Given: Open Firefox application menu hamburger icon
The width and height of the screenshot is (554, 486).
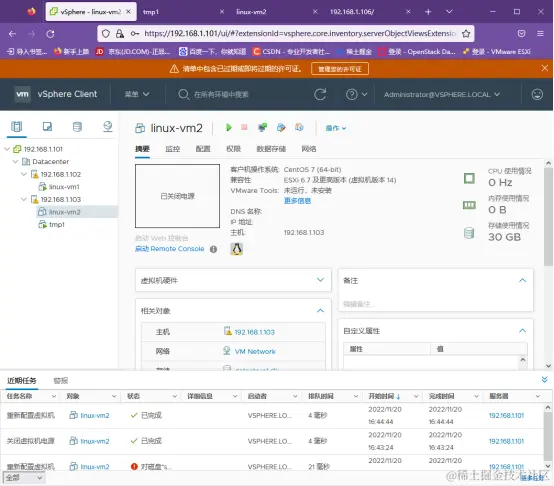Looking at the screenshot, I should click(540, 34).
